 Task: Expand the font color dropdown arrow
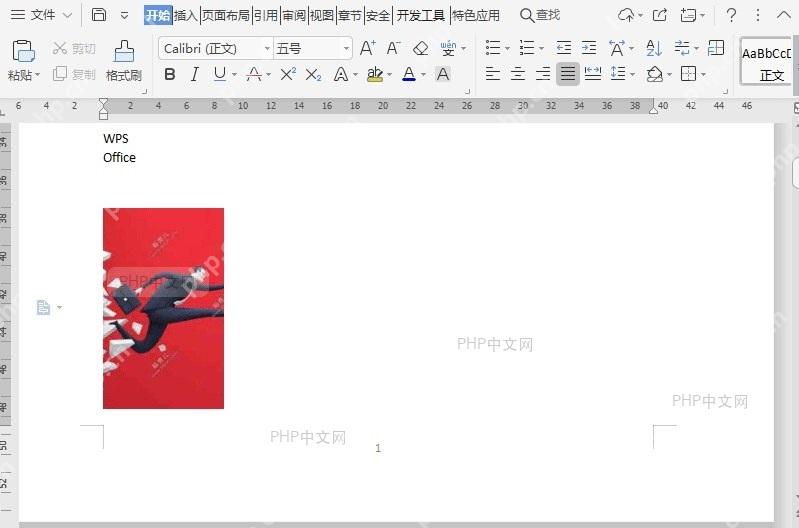click(423, 75)
